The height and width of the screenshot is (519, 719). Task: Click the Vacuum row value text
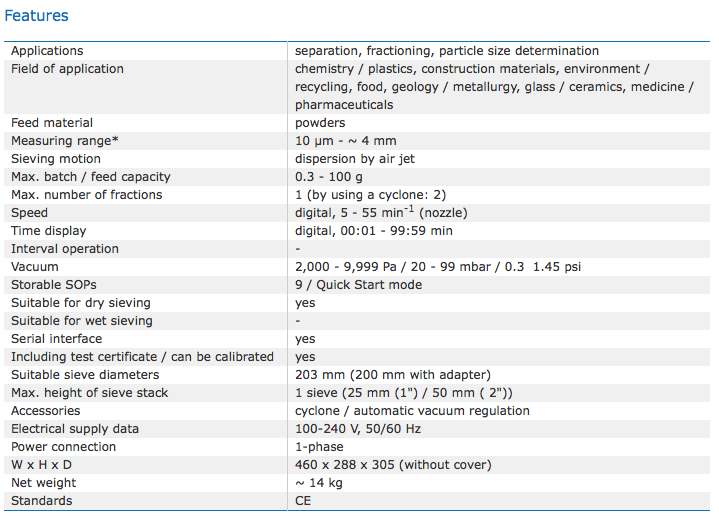coord(438,267)
